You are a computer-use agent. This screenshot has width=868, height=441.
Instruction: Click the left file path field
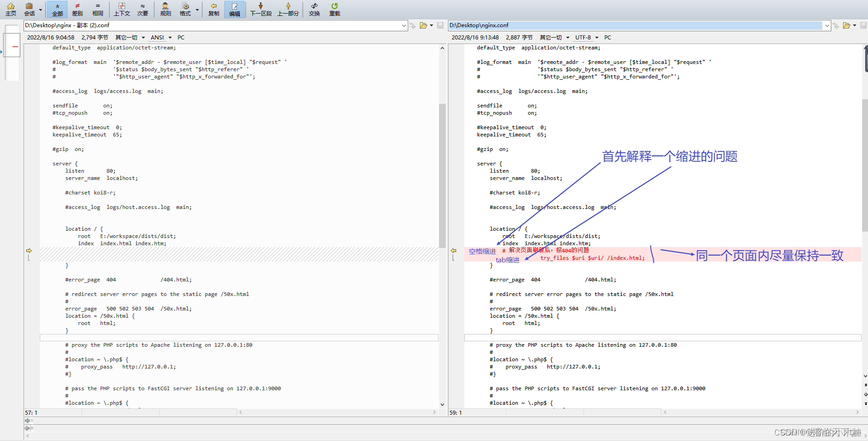click(212, 25)
